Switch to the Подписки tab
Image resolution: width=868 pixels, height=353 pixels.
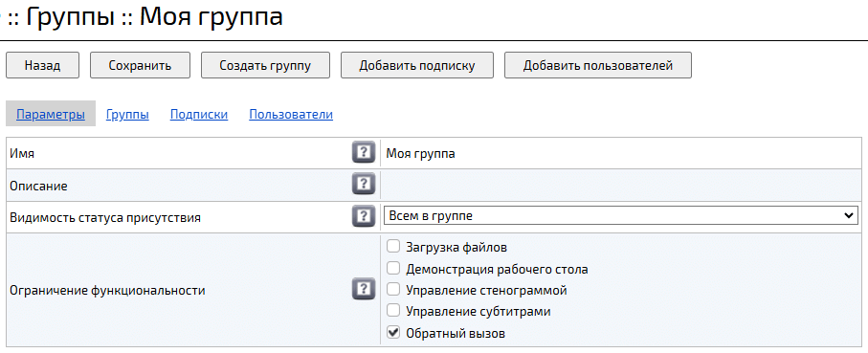[199, 115]
